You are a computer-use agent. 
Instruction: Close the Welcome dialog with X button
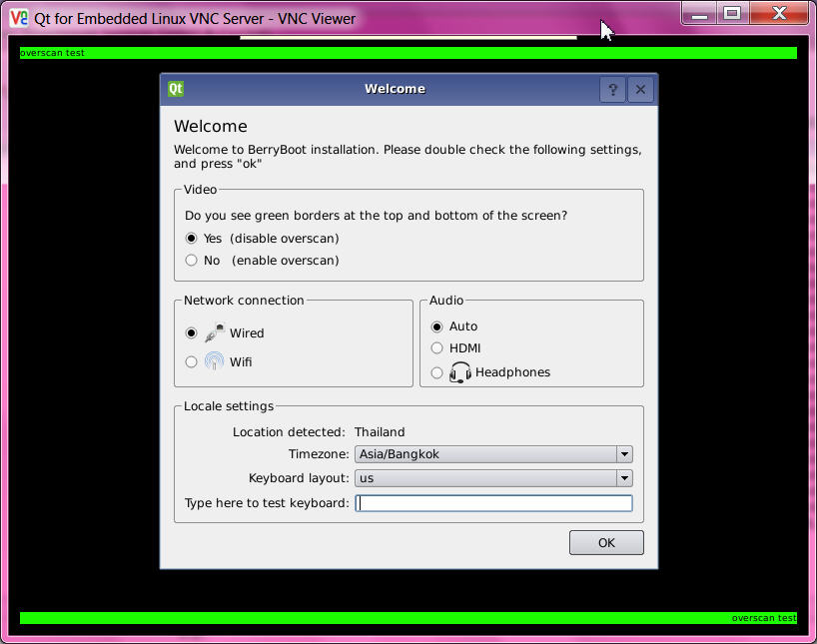641,90
